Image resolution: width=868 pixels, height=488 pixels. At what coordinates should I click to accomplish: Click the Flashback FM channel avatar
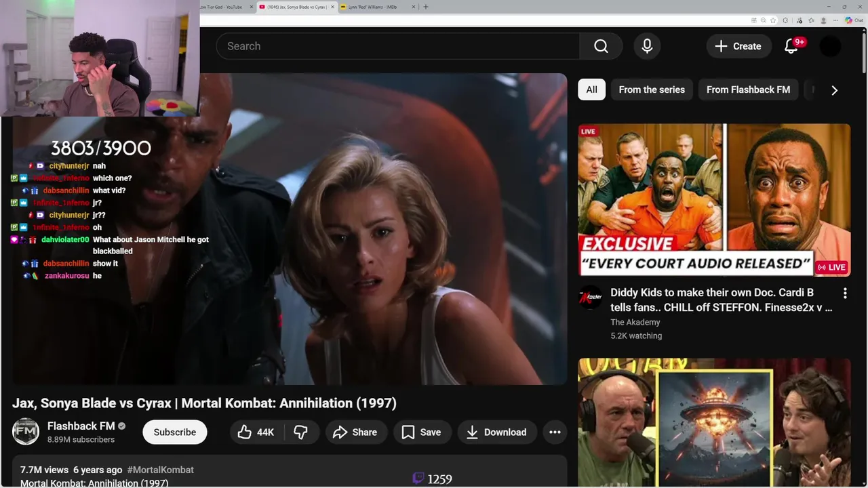pyautogui.click(x=26, y=432)
